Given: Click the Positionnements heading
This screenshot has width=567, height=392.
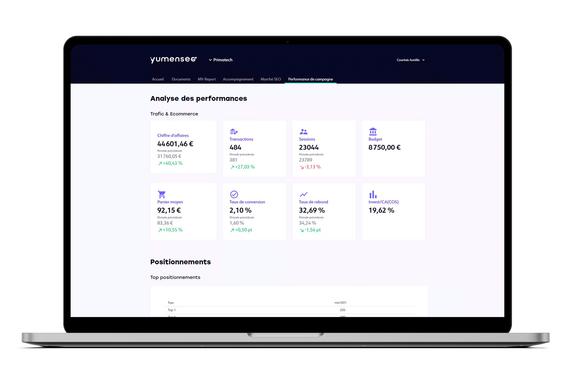Looking at the screenshot, I should pyautogui.click(x=180, y=262).
